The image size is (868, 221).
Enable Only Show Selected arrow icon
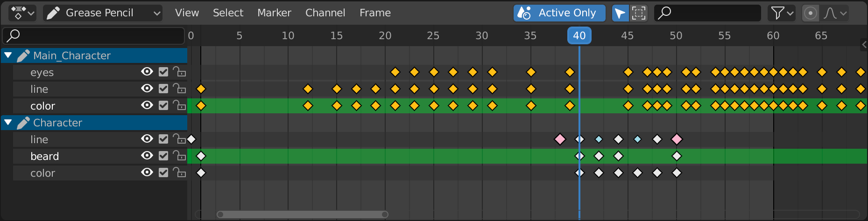click(x=620, y=13)
